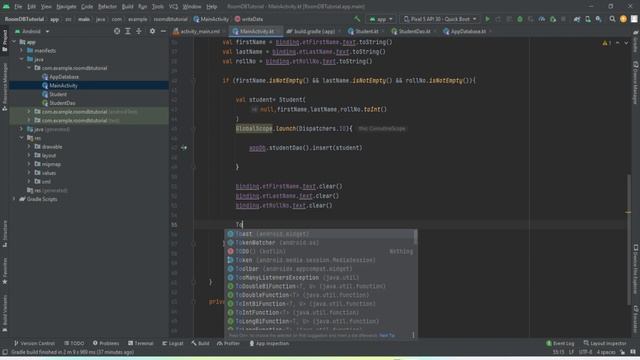This screenshot has width=640, height=360.
Task: Switch to the activity_main.xml tab
Action: click(x=199, y=31)
